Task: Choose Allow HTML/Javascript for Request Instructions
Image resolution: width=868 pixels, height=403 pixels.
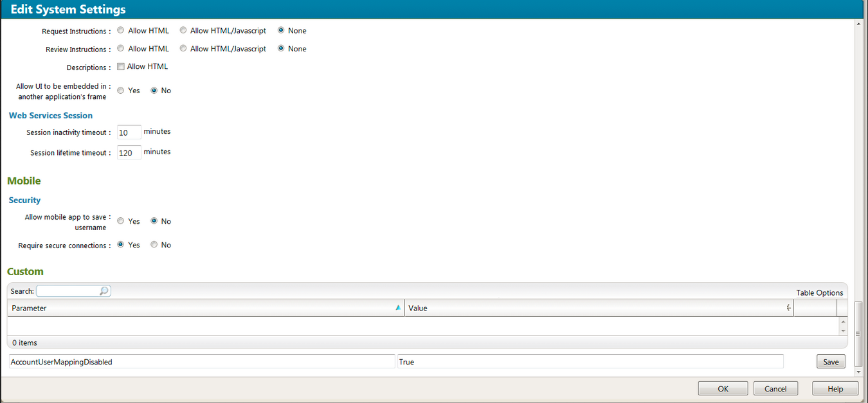Action: click(x=183, y=30)
